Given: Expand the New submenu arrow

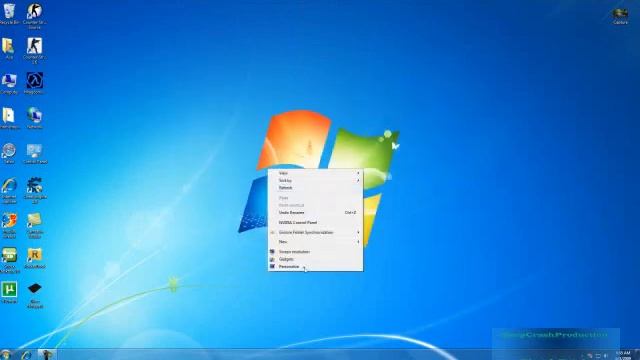Looking at the screenshot, I should pyautogui.click(x=358, y=242).
